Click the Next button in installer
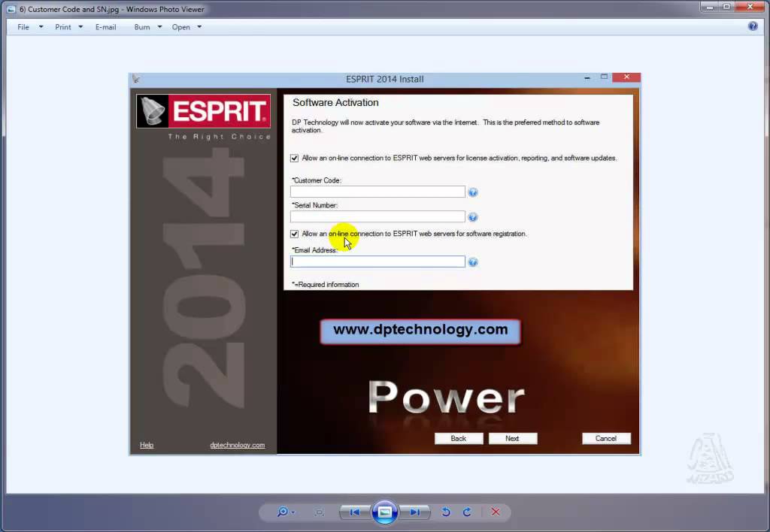Viewport: 770px width, 532px height. click(513, 438)
